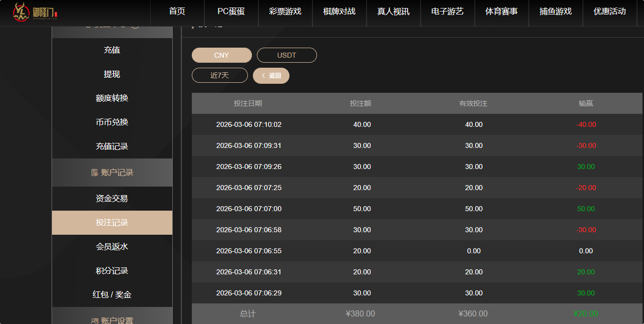Select the CNY currency option
The image size is (644, 324).
221,55
